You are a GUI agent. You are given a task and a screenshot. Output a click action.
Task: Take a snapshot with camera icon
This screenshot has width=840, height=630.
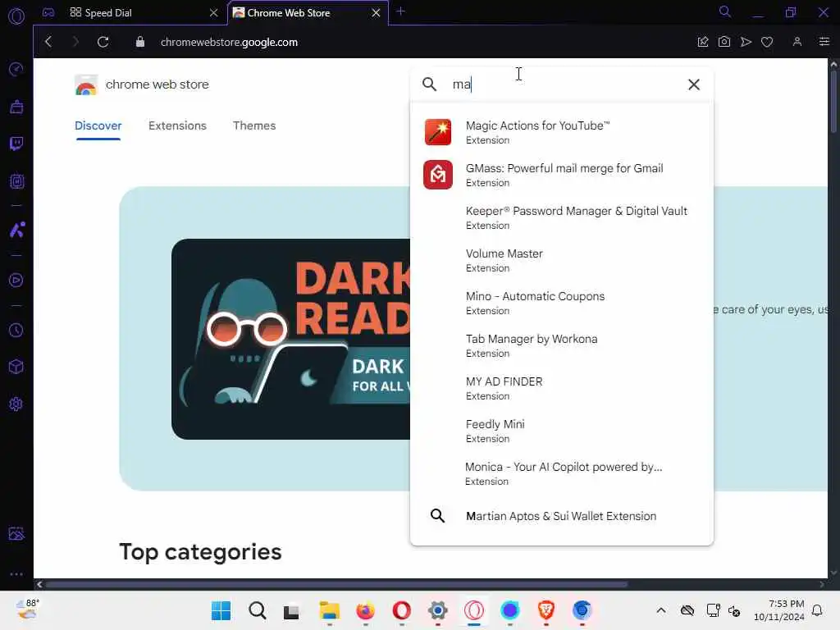pos(724,42)
